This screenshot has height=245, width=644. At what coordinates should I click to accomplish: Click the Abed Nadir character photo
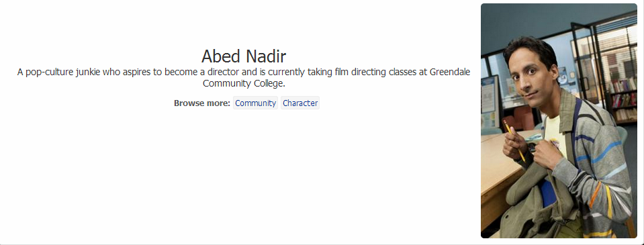(x=559, y=121)
